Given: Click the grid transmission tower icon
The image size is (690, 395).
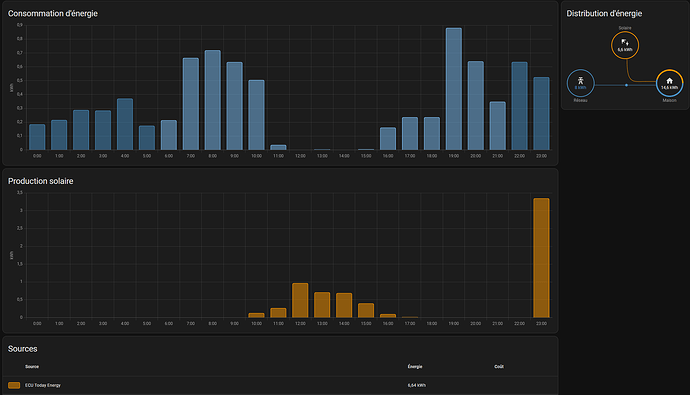Looking at the screenshot, I should tap(580, 80).
